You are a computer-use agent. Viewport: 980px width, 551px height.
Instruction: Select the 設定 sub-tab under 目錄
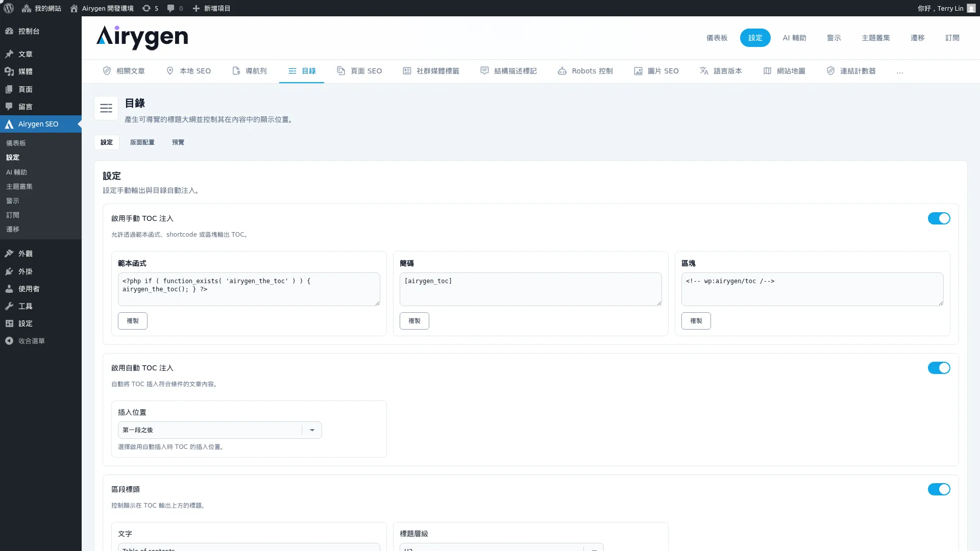(107, 142)
